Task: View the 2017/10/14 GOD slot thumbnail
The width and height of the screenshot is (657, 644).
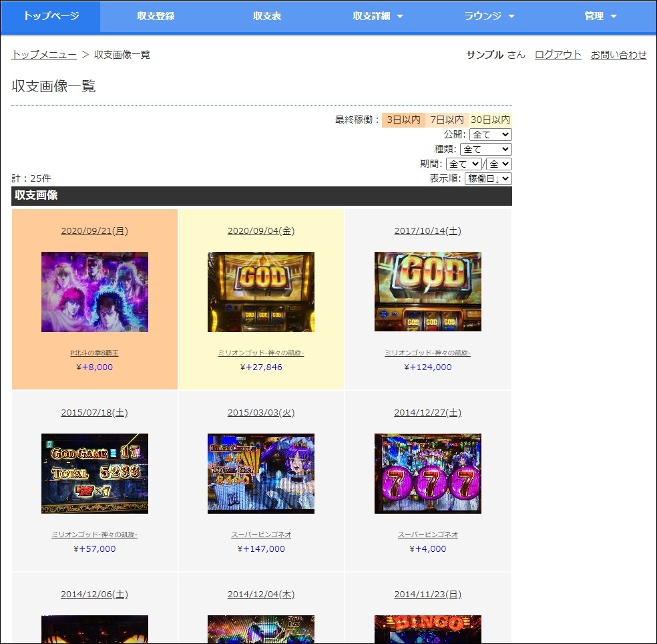Action: [428, 292]
